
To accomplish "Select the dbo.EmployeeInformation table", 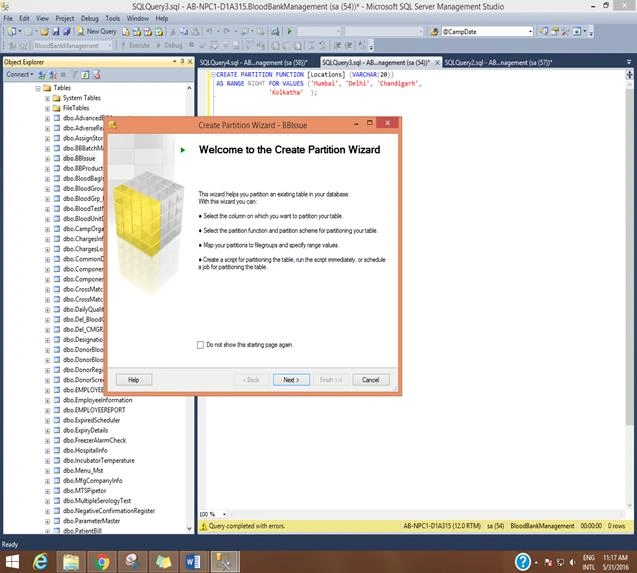I will tap(98, 400).
